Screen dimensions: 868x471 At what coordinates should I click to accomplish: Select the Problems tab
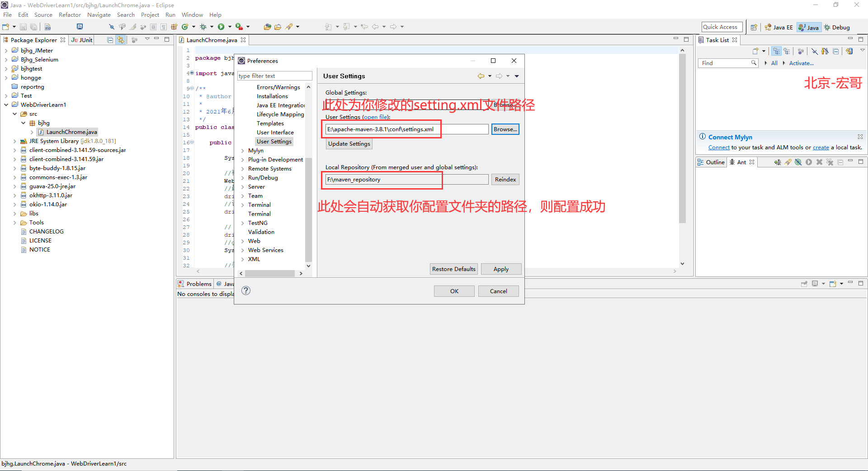click(x=195, y=284)
